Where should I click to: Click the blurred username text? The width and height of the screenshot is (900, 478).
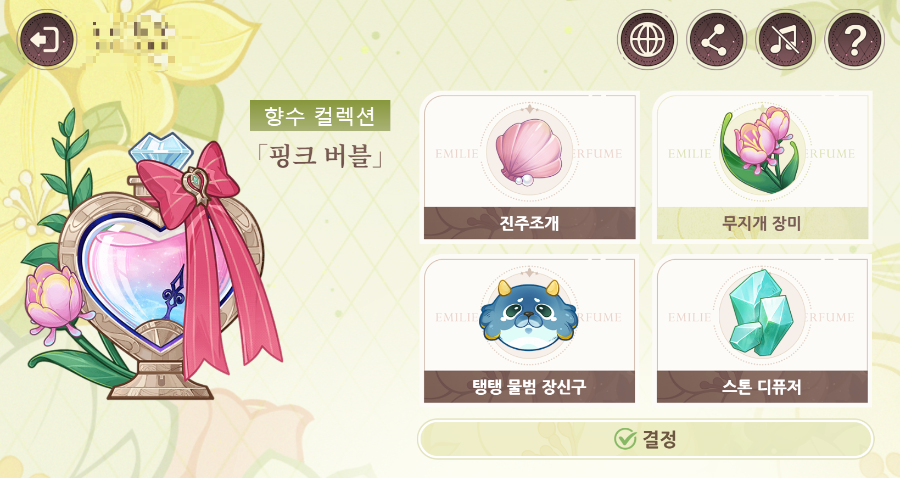pyautogui.click(x=133, y=38)
